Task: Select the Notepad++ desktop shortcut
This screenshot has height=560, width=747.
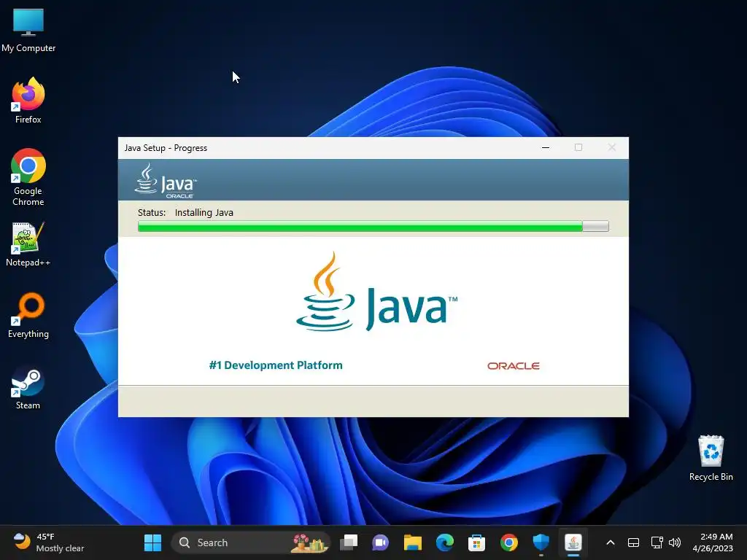Action: coord(28,244)
